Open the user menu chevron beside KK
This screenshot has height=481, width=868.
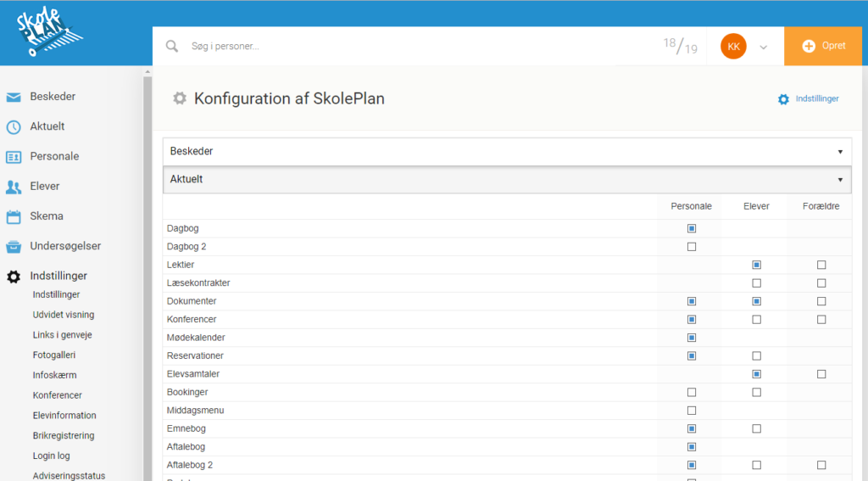(764, 48)
